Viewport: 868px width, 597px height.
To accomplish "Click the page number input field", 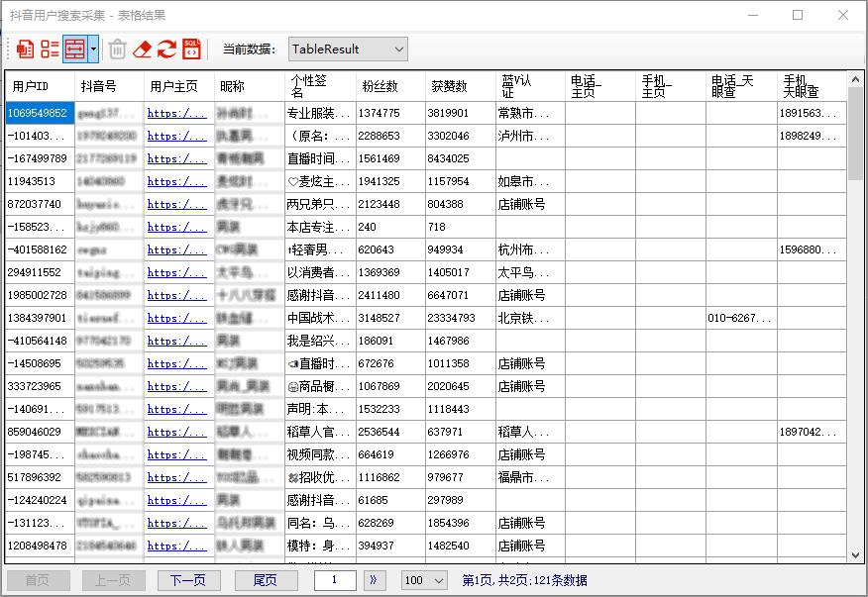I will coord(335,580).
